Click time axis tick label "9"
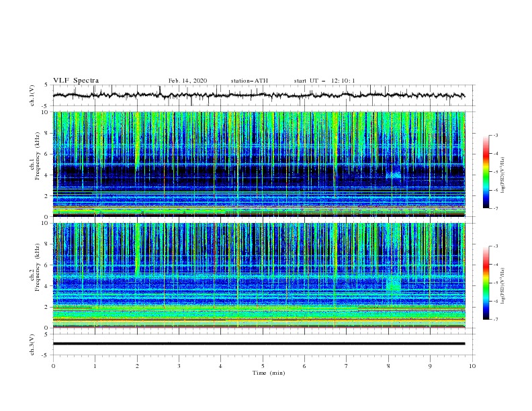The image size is (532, 411). pyautogui.click(x=430, y=366)
